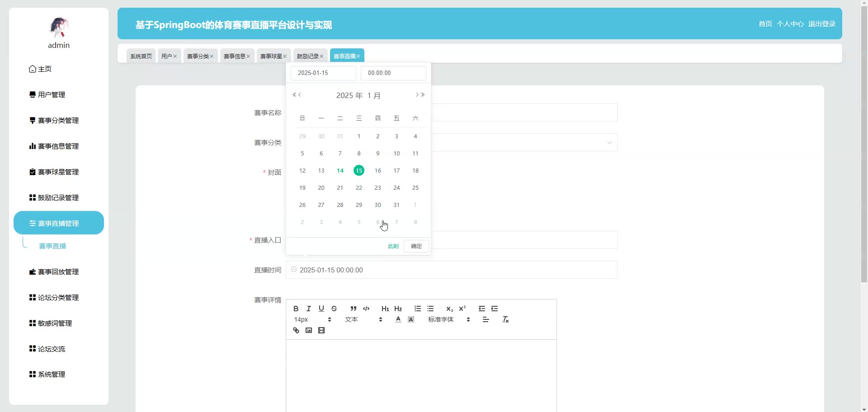
Task: Go to next month in calendar
Action: pyautogui.click(x=417, y=95)
